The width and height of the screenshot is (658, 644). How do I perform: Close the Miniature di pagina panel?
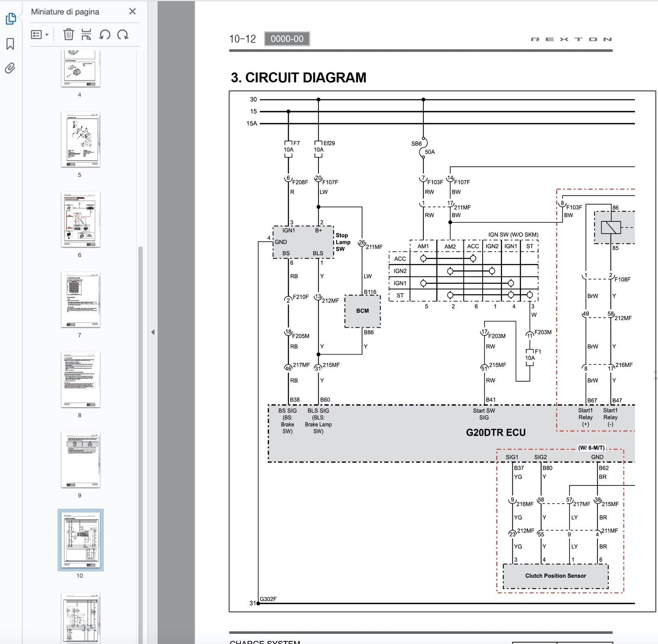(x=132, y=12)
